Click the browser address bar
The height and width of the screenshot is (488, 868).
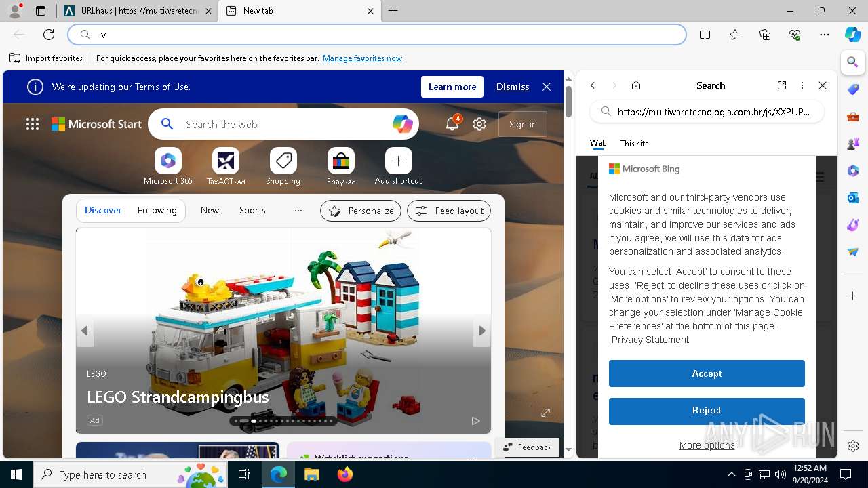click(x=377, y=35)
